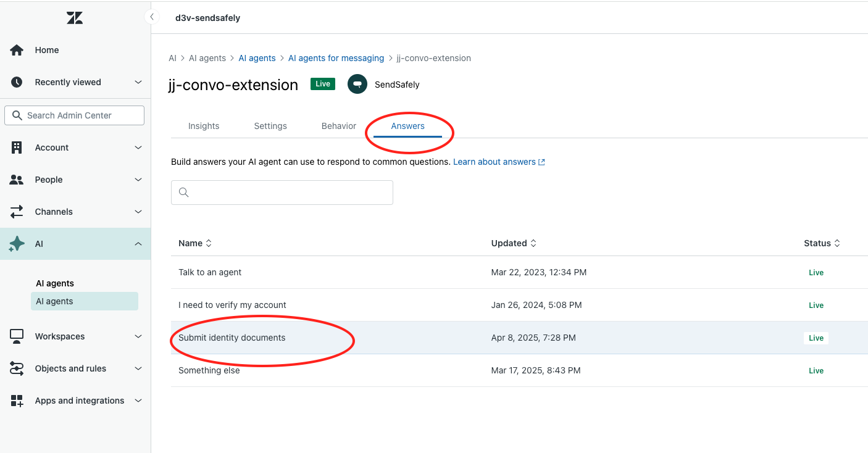This screenshot has height=453, width=868.
Task: Click the answers search field
Action: pos(282,193)
